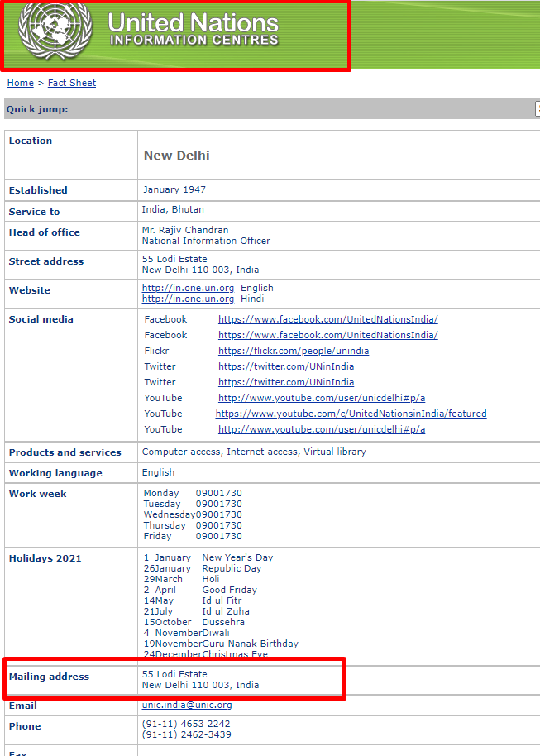Click the Phone row label
This screenshot has width=540, height=756.
[25, 726]
